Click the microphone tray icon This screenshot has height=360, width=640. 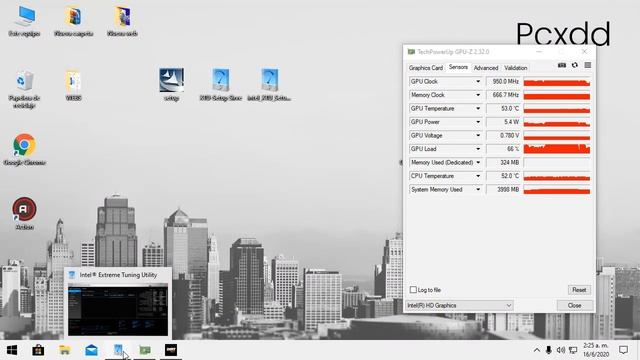(x=549, y=350)
